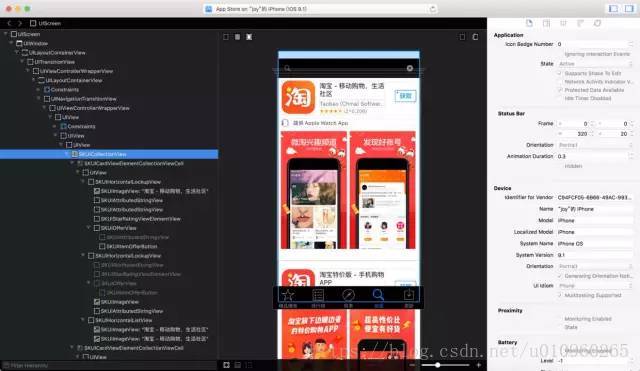The width and height of the screenshot is (640, 371).
Task: Toggle Generating Orientation Notifications checkbox
Action: [560, 276]
